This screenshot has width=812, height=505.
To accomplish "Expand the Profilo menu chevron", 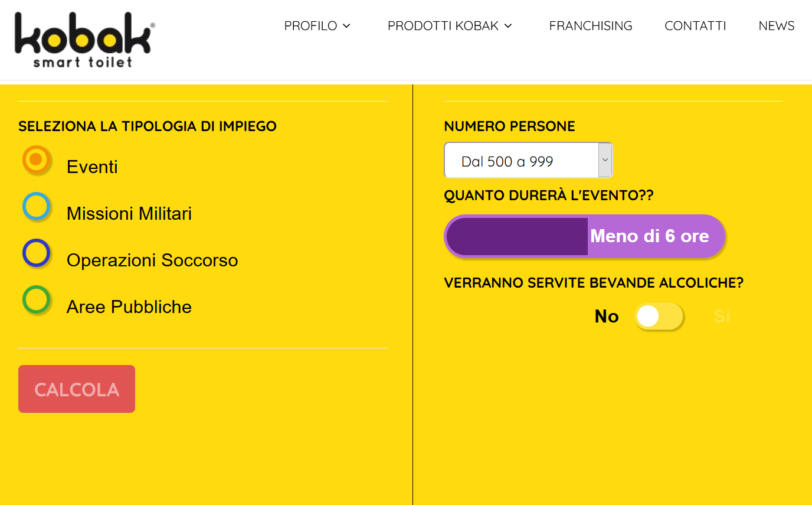I will 346,26.
